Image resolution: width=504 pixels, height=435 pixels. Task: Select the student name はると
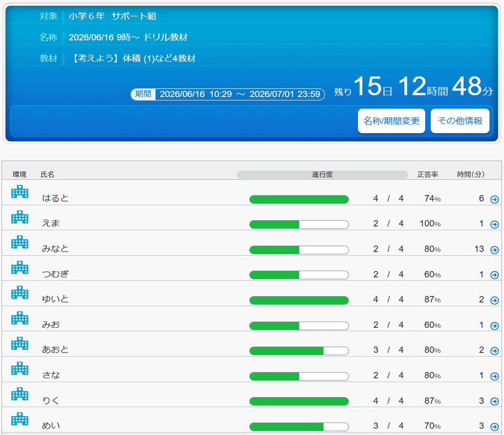tap(55, 198)
